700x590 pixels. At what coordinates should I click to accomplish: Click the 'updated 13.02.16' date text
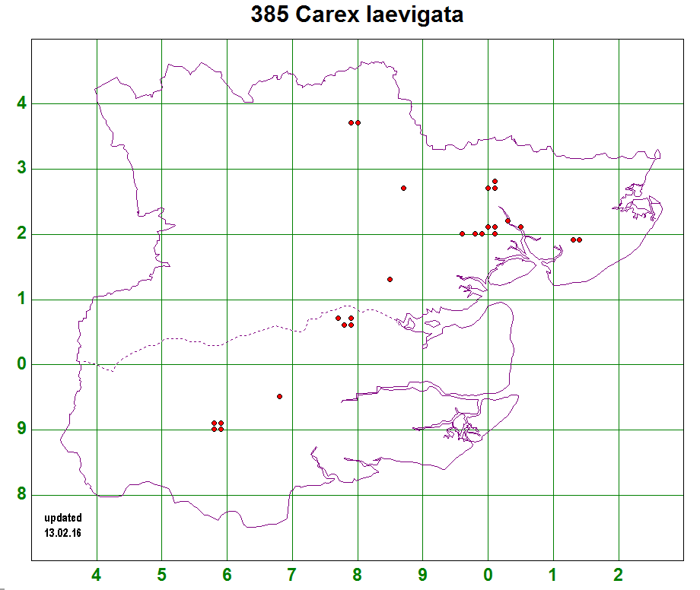pos(63,525)
